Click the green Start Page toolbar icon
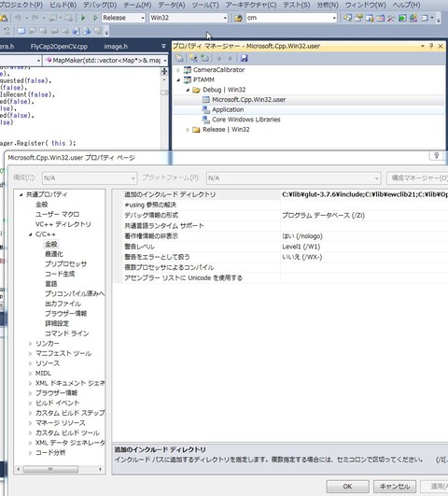The width and height of the screenshot is (448, 496). click(402, 18)
